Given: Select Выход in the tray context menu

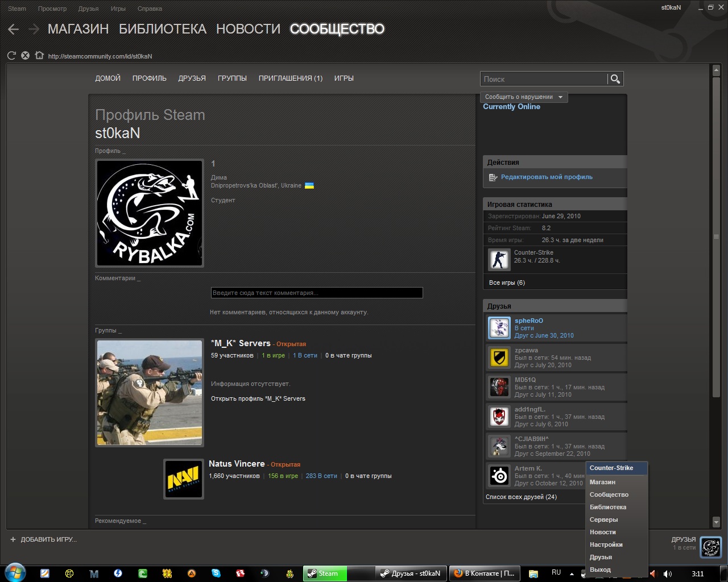Looking at the screenshot, I should coord(617,569).
